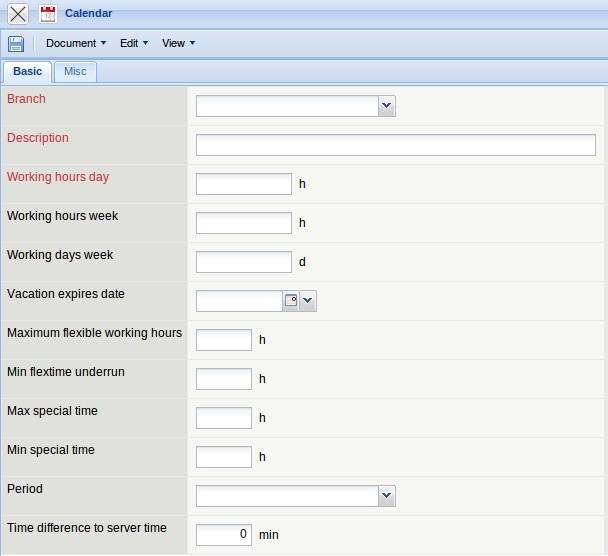Edit Time difference to server time value
Viewport: 608px width, 556px height.
click(223, 535)
